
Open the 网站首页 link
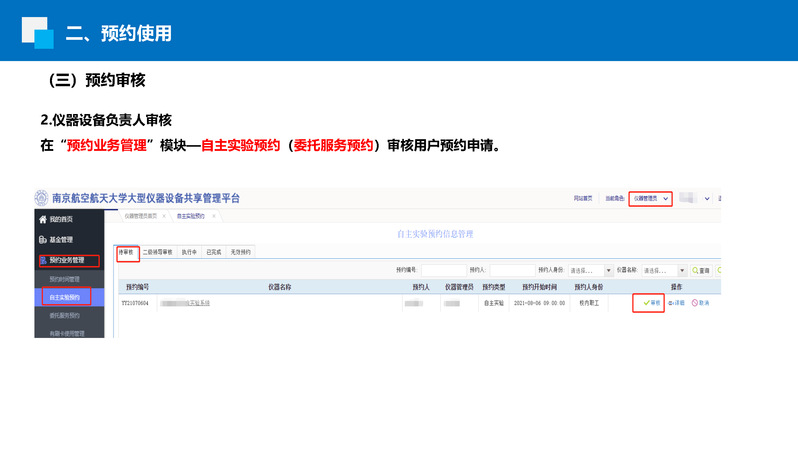tap(583, 199)
